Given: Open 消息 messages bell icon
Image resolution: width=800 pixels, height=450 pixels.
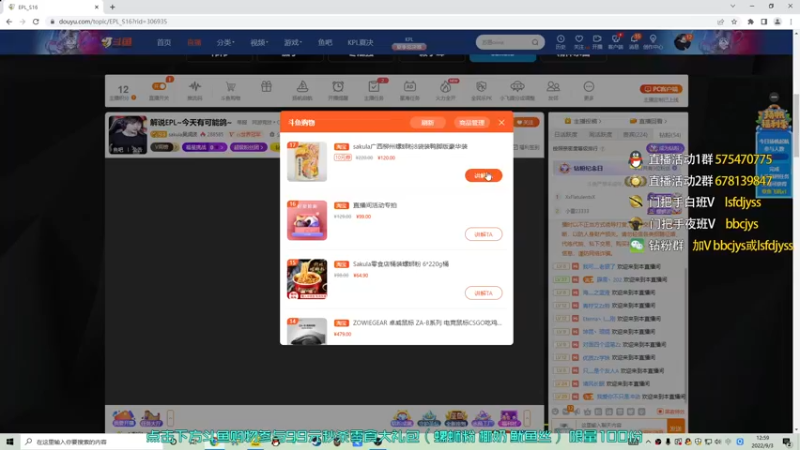Looking at the screenshot, I should [634, 42].
